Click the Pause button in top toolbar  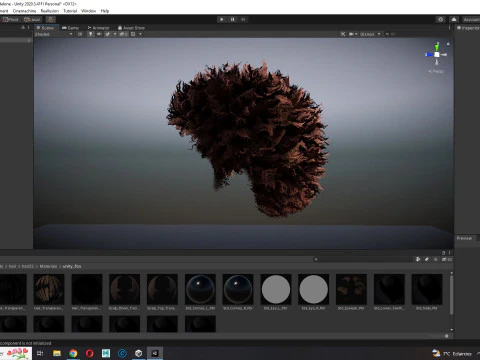232,19
